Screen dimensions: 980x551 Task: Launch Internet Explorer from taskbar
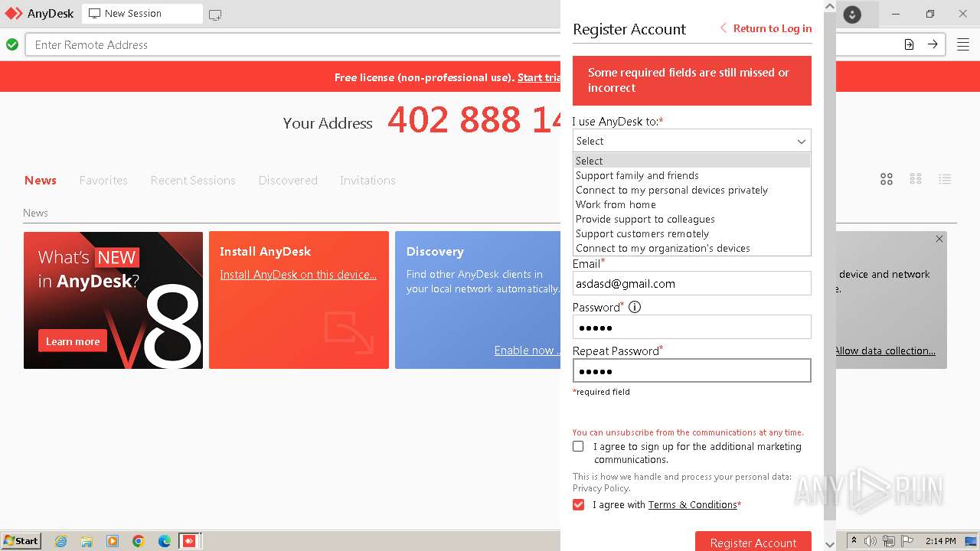[x=60, y=541]
